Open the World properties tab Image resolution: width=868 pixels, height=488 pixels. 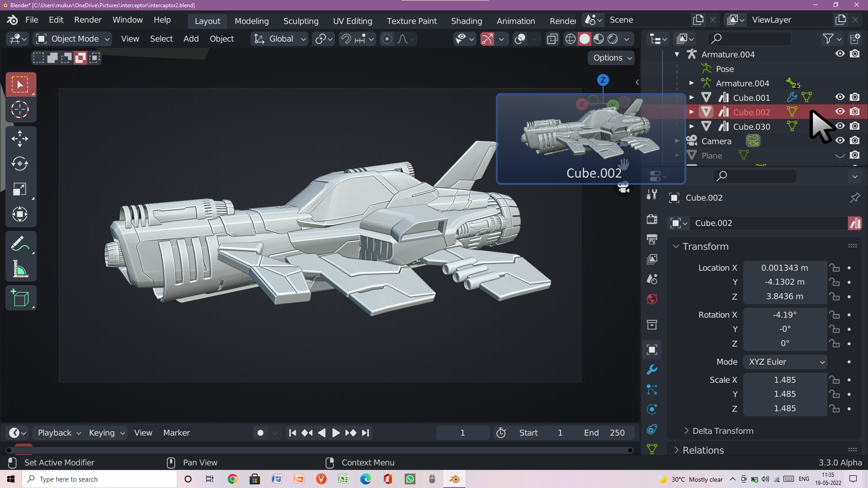[x=652, y=299]
